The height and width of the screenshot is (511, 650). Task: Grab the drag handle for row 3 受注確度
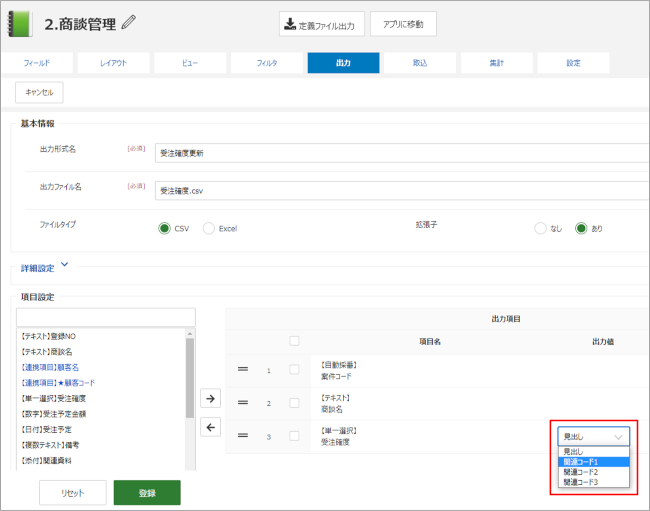tap(243, 436)
